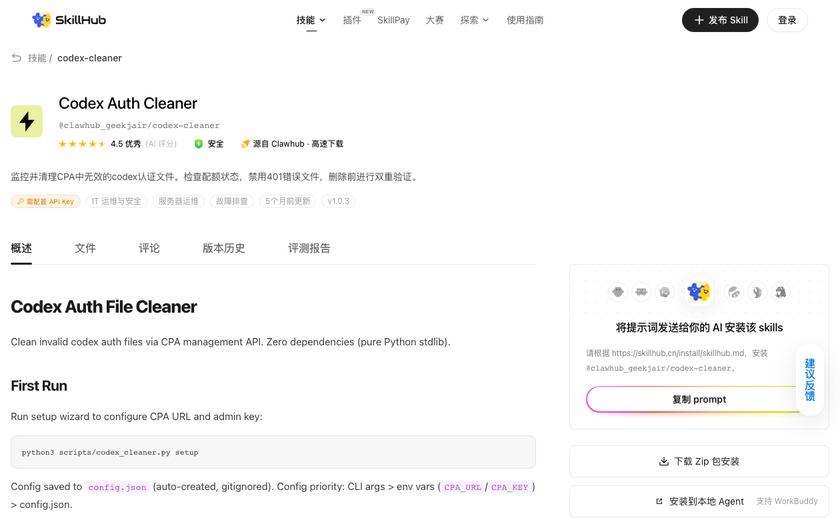The image size is (840, 520).
Task: Go to 技能 in breadcrumb
Action: click(37, 58)
